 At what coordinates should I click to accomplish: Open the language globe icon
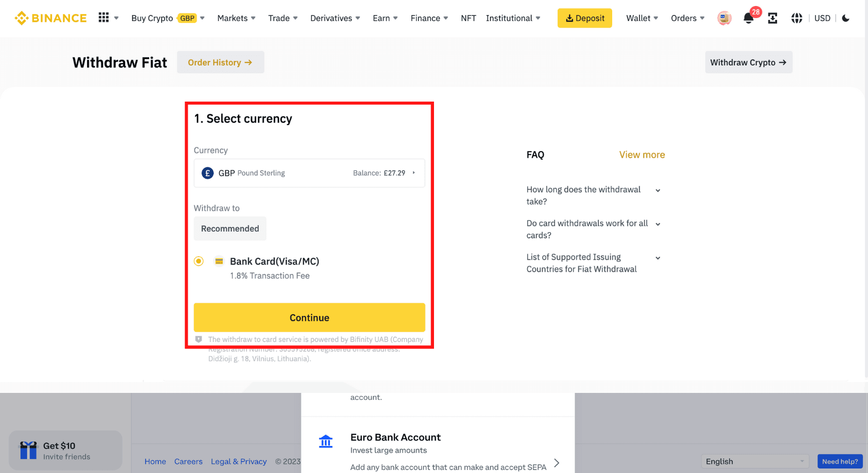(797, 18)
